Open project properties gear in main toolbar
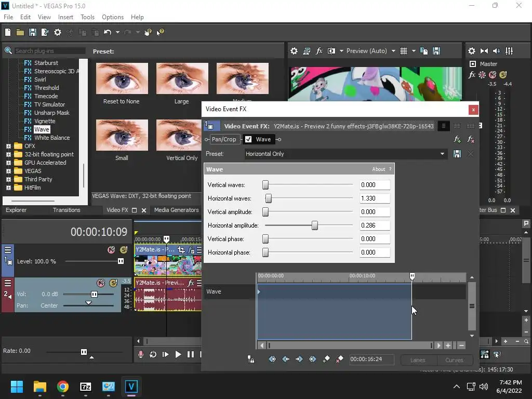The image size is (532, 399). pos(58,32)
